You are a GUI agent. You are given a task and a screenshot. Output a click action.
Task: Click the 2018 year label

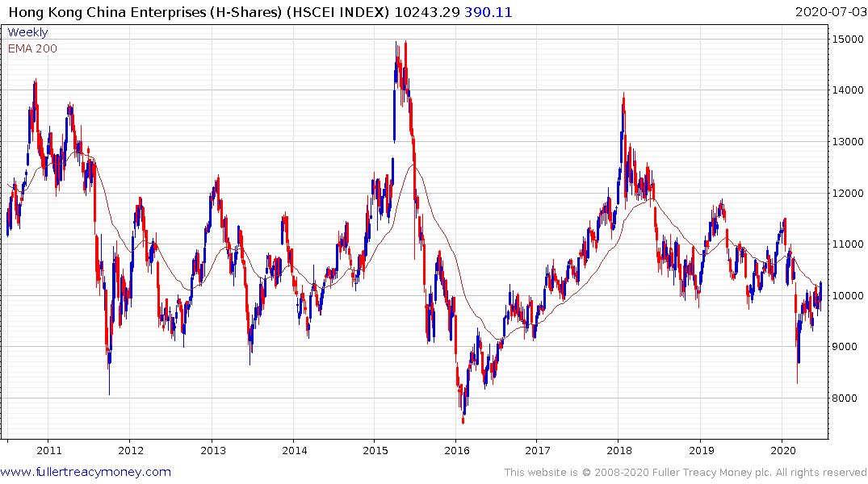coord(619,450)
